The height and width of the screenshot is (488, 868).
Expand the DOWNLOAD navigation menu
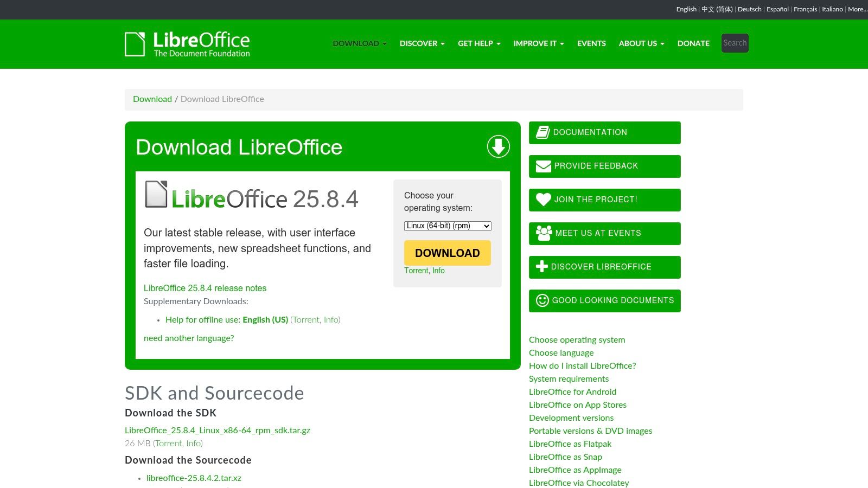pyautogui.click(x=359, y=43)
